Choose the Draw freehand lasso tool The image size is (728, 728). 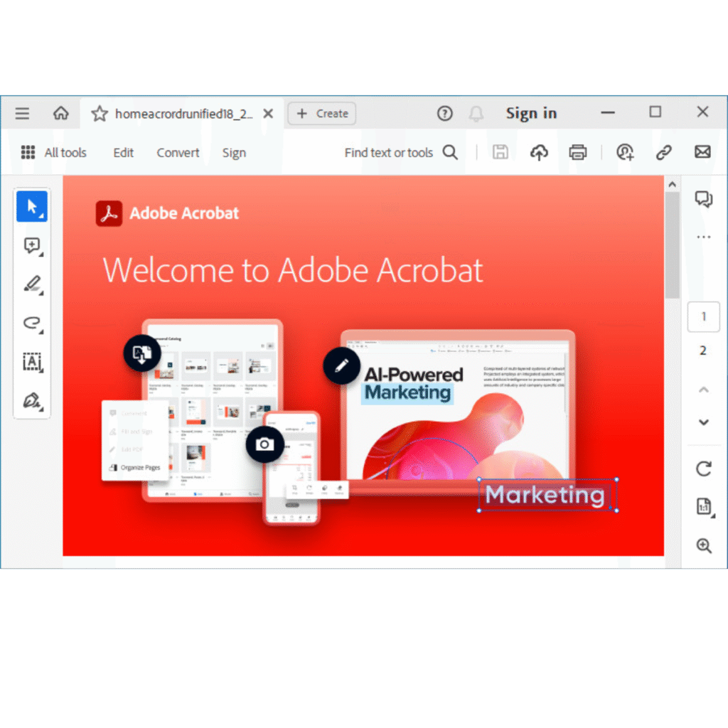point(32,323)
